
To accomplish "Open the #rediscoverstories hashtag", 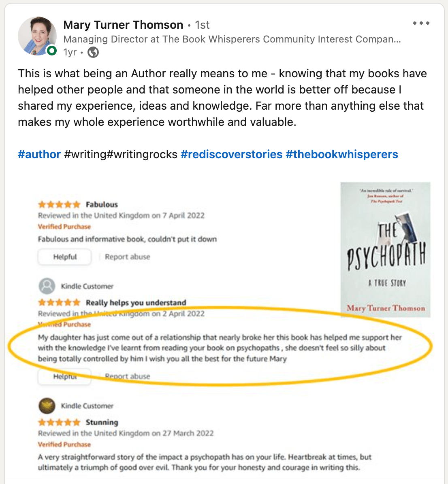I will 231,154.
